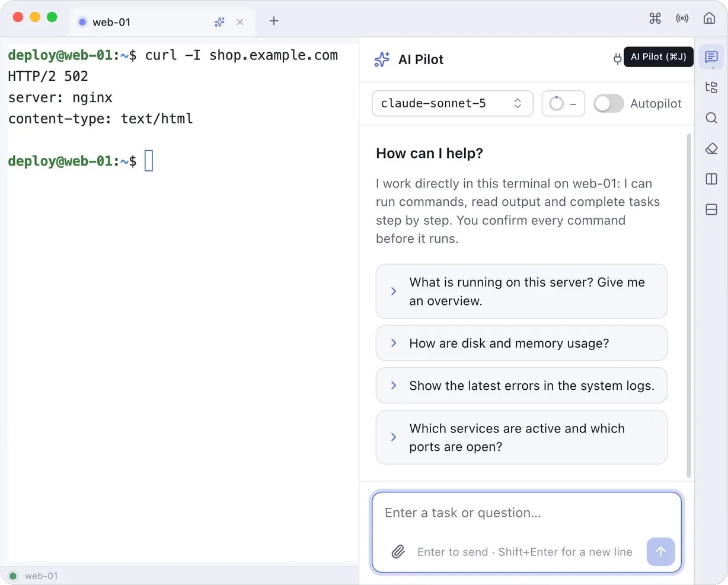Viewport: 728px width, 585px height.
Task: Split the pane vertically via sidebar icon
Action: coord(711,179)
